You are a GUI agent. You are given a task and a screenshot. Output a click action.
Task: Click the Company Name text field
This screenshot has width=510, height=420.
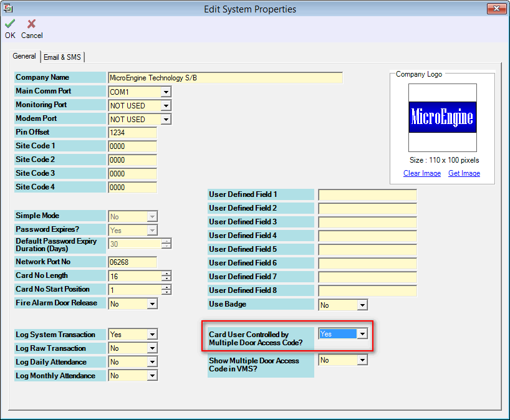click(x=224, y=79)
